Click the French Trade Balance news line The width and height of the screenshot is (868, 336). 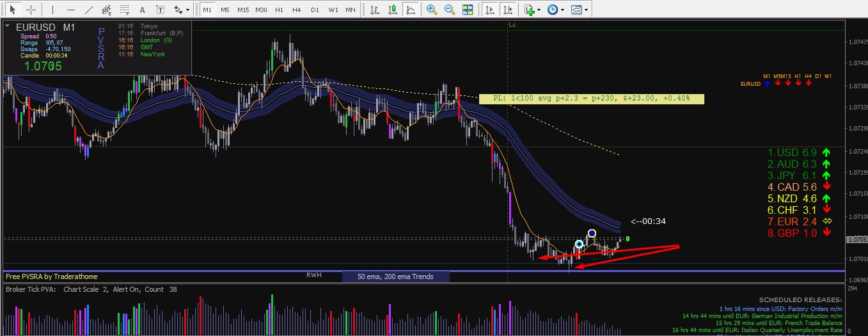coord(779,323)
